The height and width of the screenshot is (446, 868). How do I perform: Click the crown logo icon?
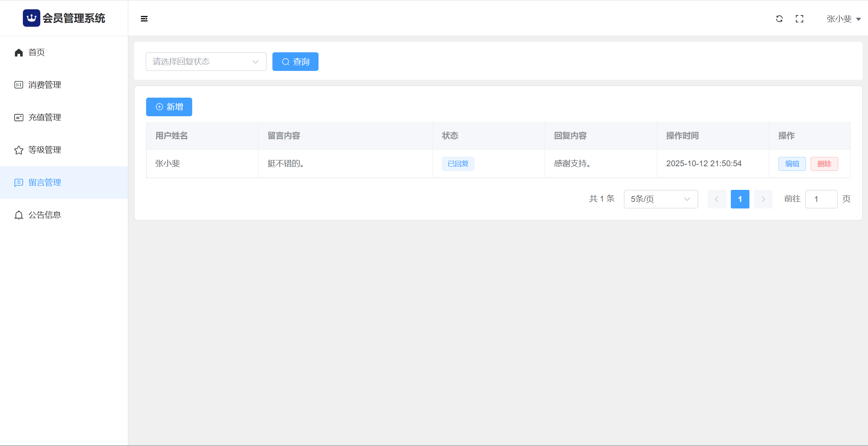pos(31,18)
